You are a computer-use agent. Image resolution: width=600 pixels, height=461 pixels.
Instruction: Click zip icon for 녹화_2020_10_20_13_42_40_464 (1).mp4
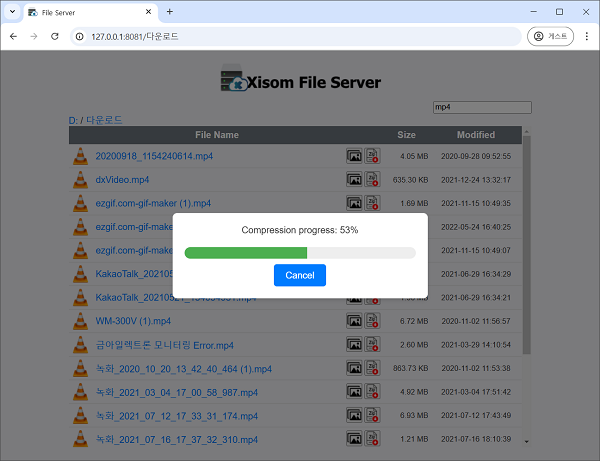tap(372, 368)
